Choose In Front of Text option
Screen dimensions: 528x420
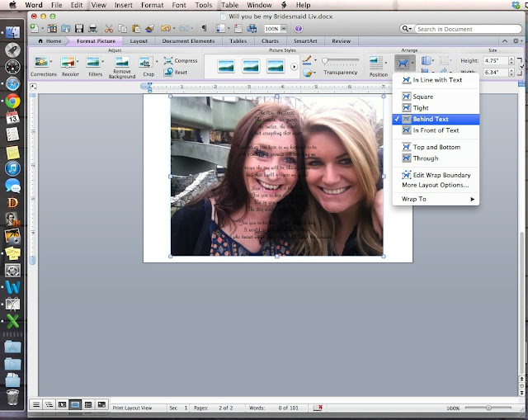[436, 130]
